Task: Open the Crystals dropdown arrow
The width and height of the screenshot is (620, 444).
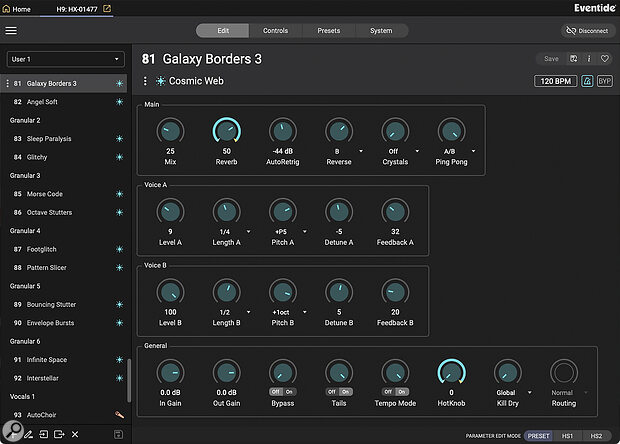Action: [417, 151]
